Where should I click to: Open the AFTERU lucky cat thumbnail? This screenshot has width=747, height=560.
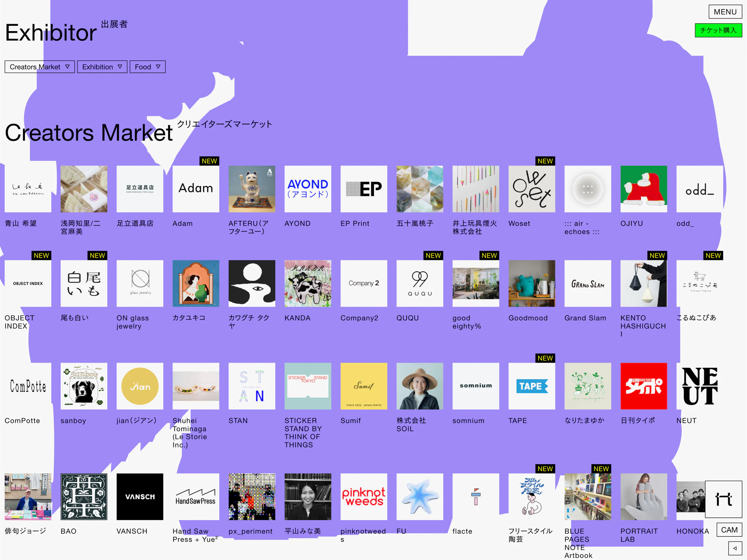point(252,189)
